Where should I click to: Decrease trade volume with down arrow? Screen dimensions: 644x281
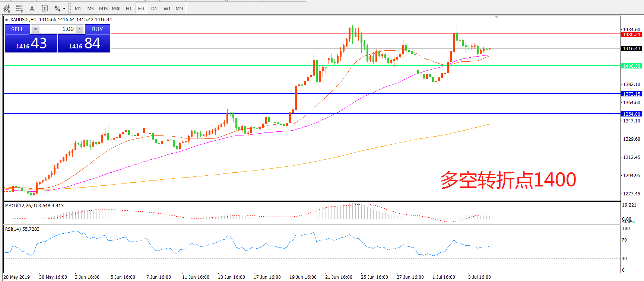click(35, 29)
